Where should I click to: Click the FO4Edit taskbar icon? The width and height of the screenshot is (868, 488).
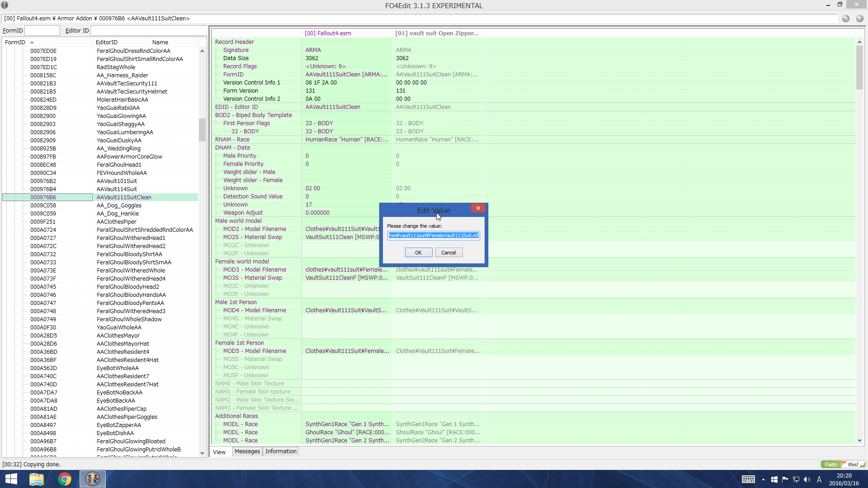[x=93, y=479]
